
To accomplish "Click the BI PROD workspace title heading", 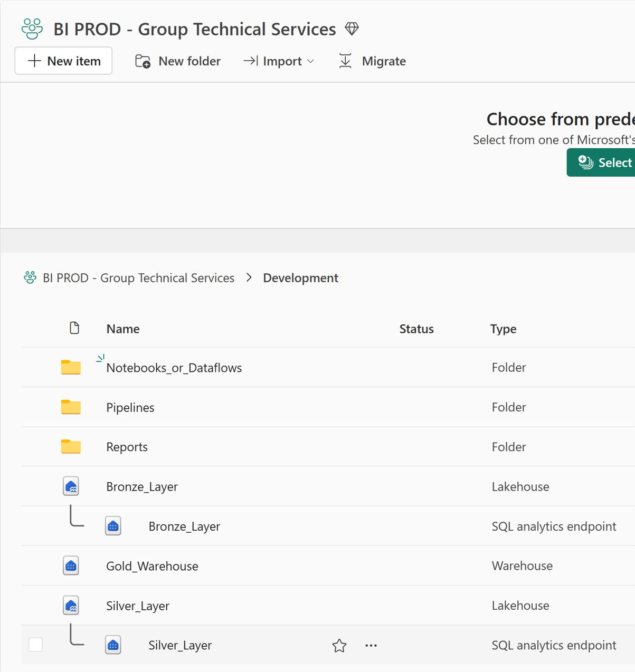I will (x=194, y=29).
